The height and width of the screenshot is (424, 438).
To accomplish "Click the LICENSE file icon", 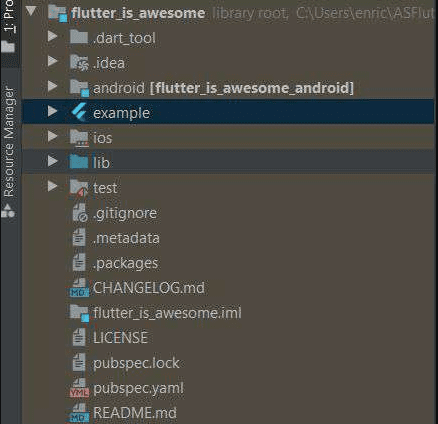I will point(79,338).
